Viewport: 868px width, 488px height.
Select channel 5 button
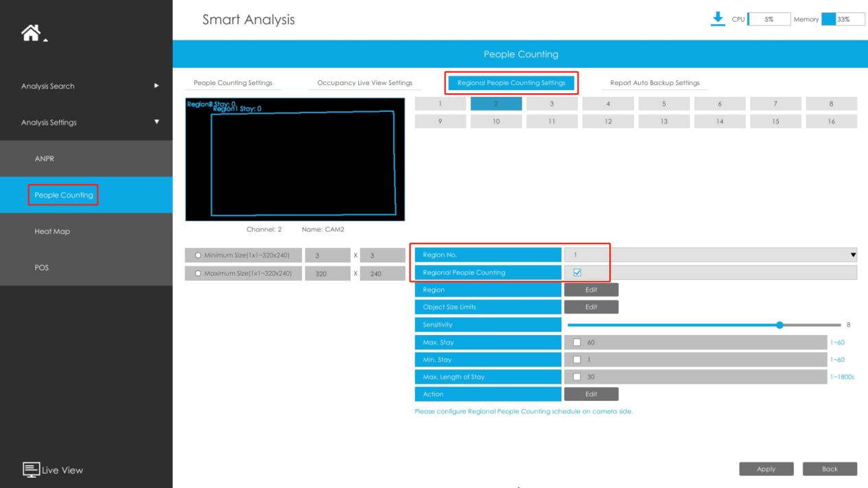[664, 104]
